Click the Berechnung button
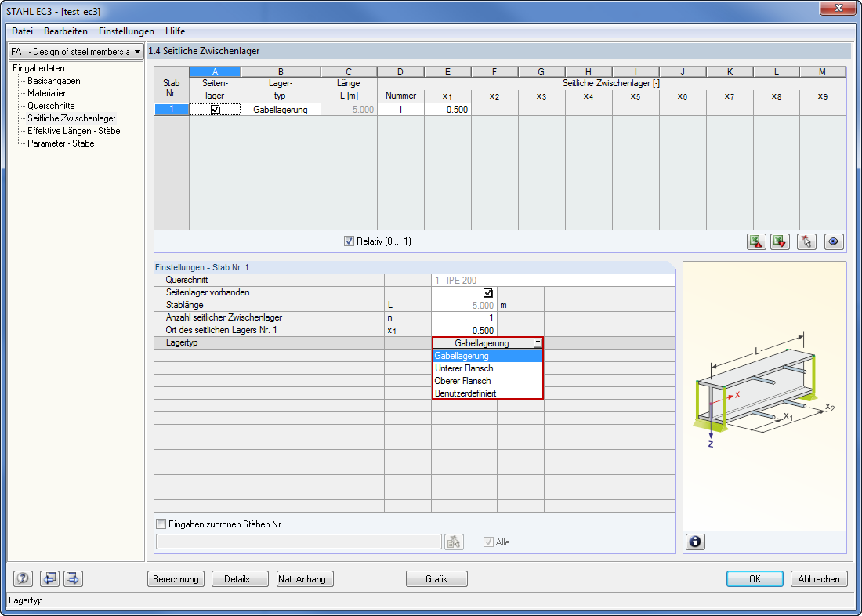 coord(176,578)
